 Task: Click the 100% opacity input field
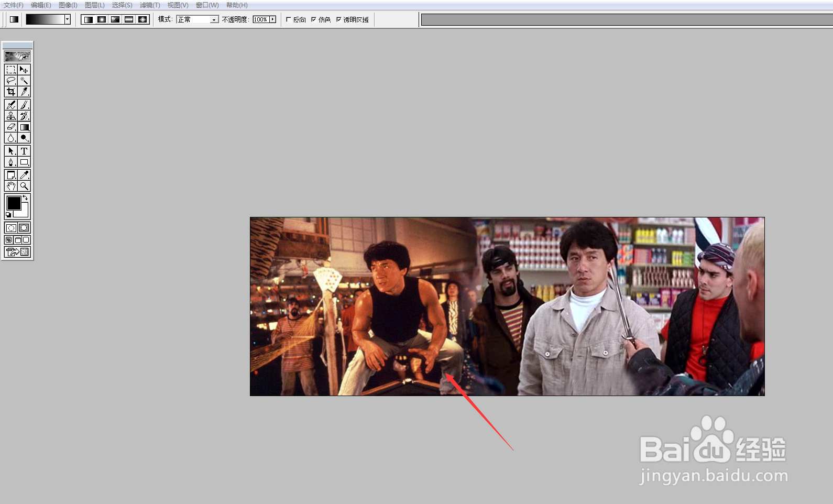(x=260, y=19)
